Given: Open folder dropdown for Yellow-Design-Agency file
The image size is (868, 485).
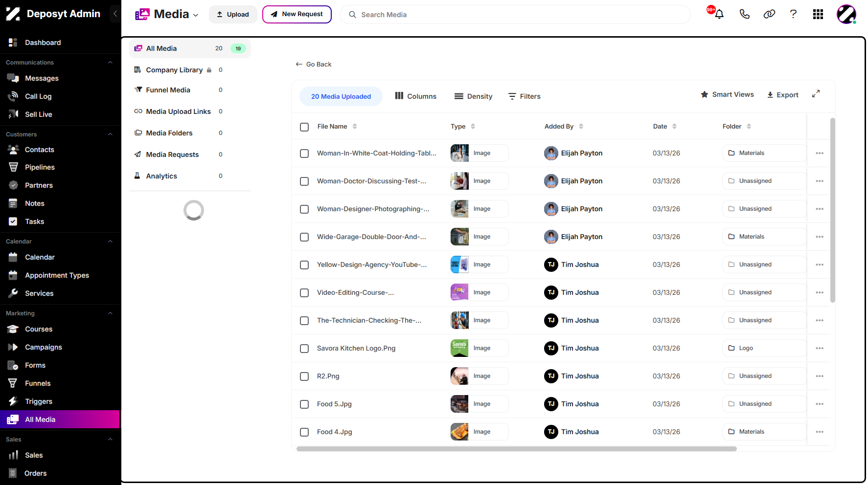Looking at the screenshot, I should point(764,265).
